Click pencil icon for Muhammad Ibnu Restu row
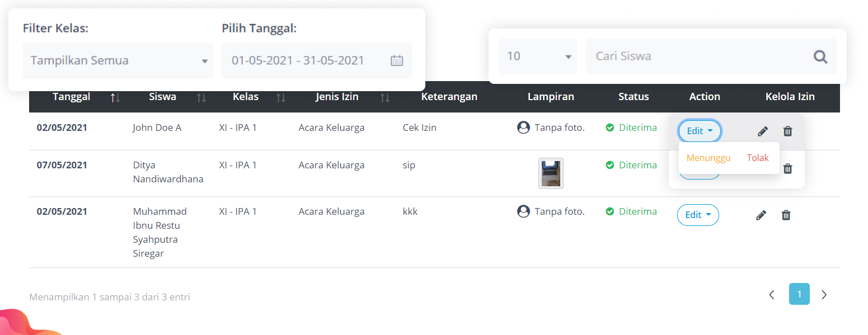This screenshot has height=335, width=868. [761, 215]
